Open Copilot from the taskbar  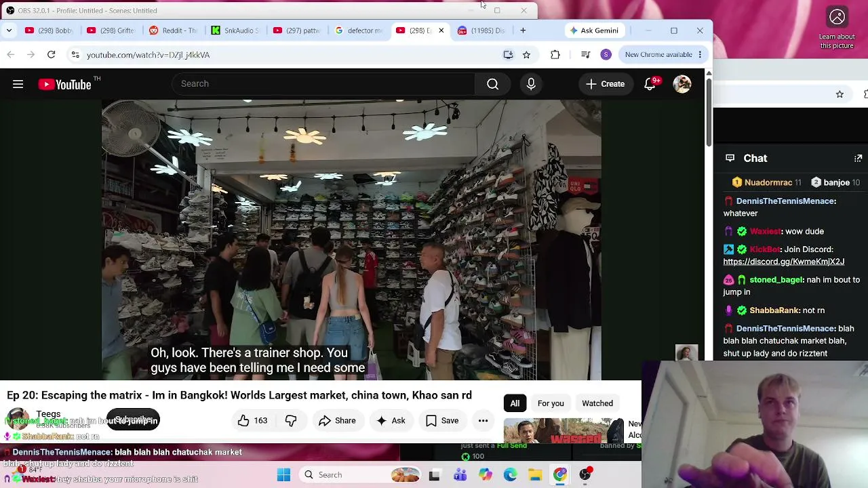click(485, 474)
